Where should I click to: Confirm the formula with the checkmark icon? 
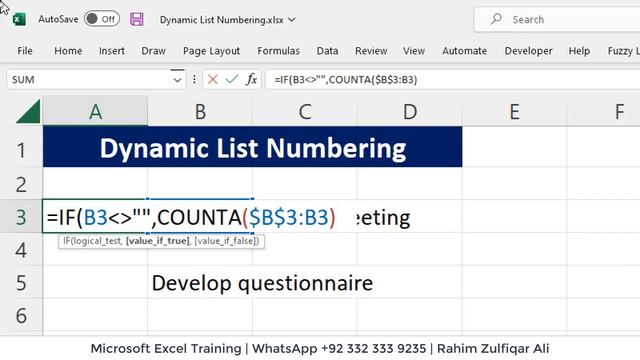231,79
